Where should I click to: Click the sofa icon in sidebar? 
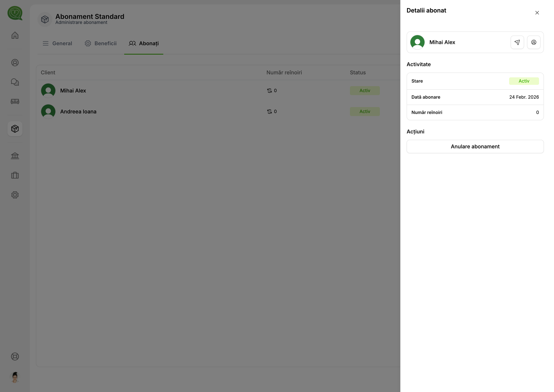tap(15, 101)
